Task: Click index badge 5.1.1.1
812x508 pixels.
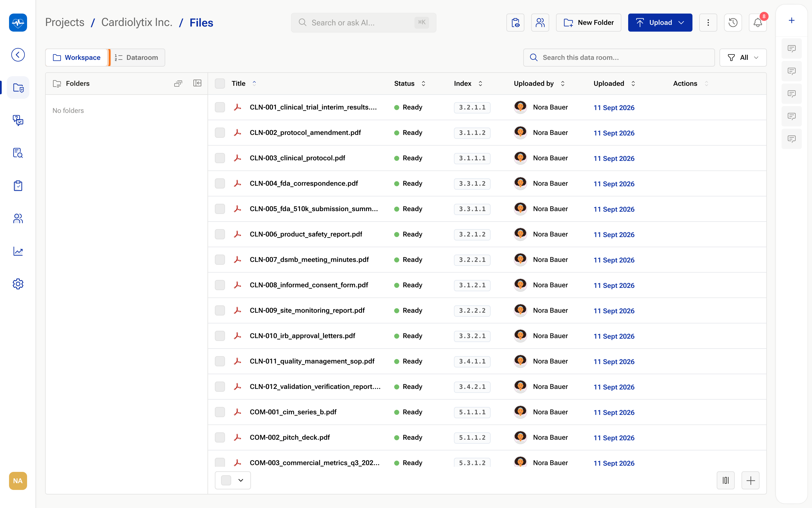Action: pyautogui.click(x=472, y=412)
